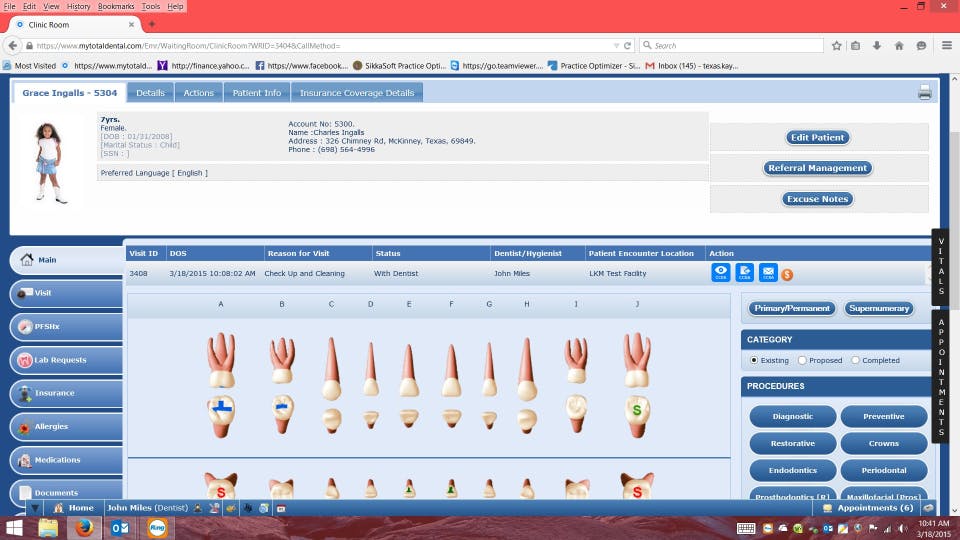Click the globe clock icon in bottom bar
Viewport: 960px width, 540px height.
[264, 508]
